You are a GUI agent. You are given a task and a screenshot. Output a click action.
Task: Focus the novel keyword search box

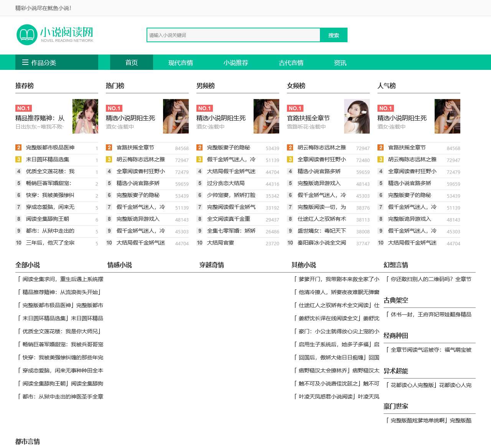(x=233, y=35)
